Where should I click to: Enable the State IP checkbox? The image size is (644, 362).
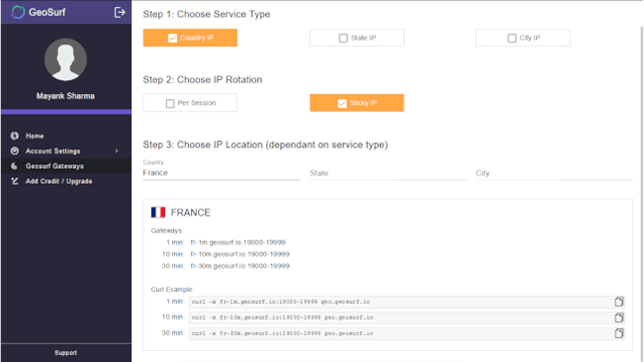pyautogui.click(x=343, y=38)
